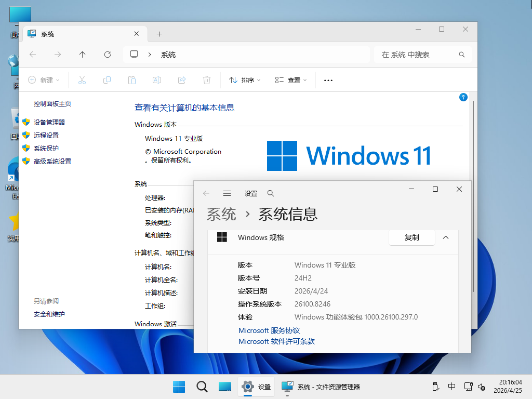Go back in the Settings window
The width and height of the screenshot is (532, 399).
206,193
